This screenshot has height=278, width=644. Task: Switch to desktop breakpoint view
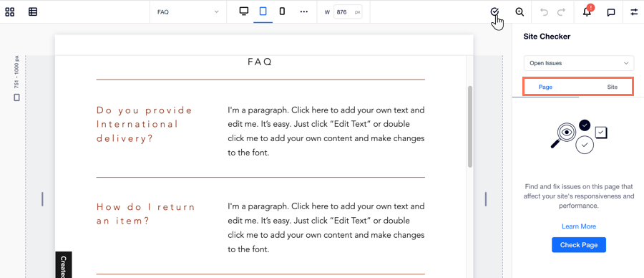(x=244, y=11)
